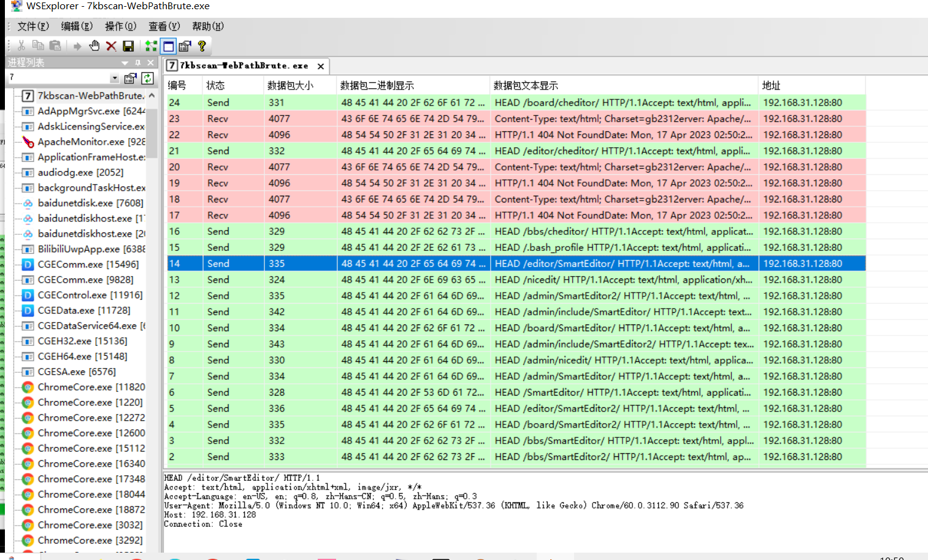Click CGEControl.exe [11916] icon
The image size is (928, 560).
coord(28,295)
